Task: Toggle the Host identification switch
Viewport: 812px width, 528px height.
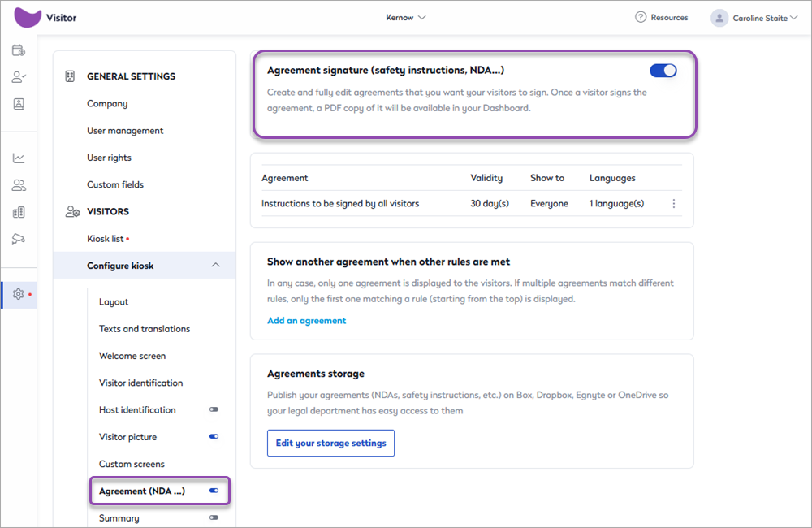Action: (x=214, y=410)
